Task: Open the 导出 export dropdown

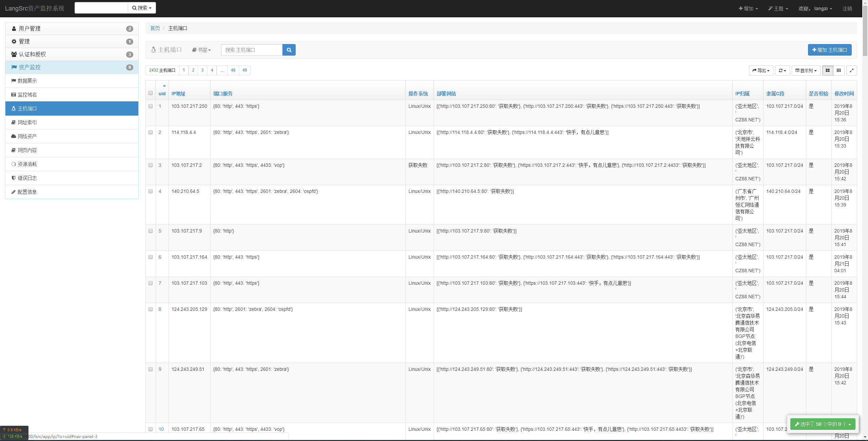Action: click(761, 71)
